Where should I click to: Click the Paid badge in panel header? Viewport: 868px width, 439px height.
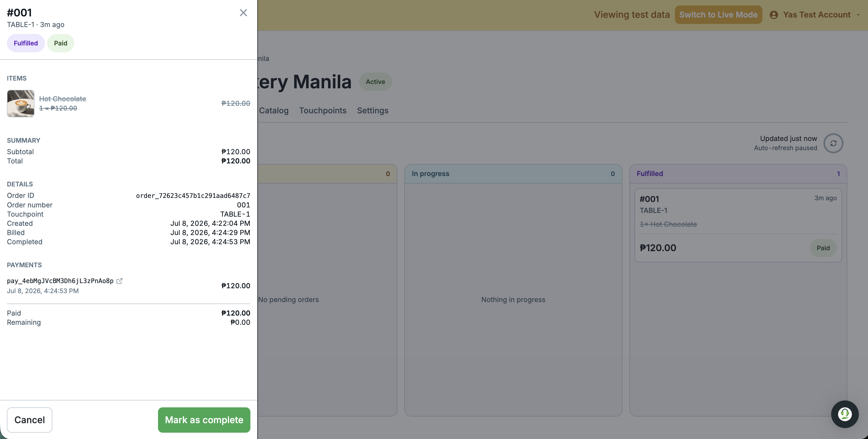[x=61, y=43]
